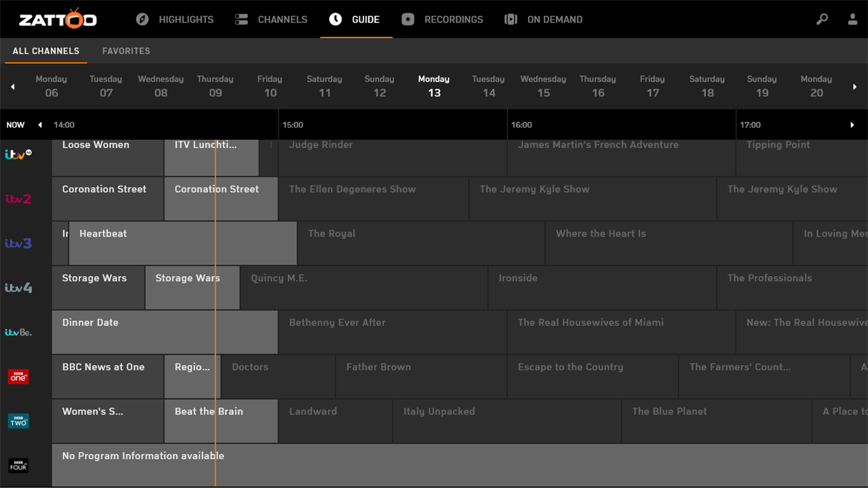Open Quincy M.E. on ITV4
The height and width of the screenshot is (488, 868).
[x=364, y=288]
